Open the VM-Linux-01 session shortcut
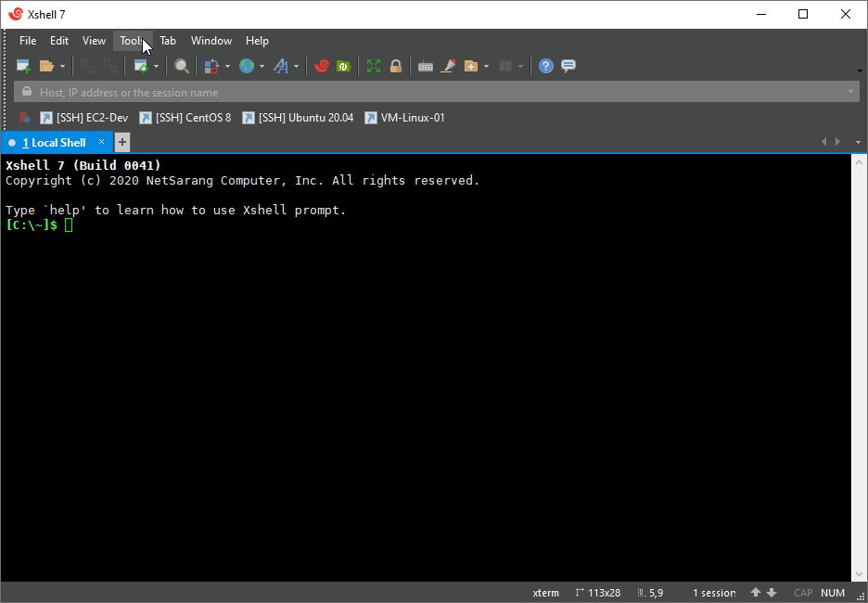Screen dimensions: 868x603 (404, 118)
